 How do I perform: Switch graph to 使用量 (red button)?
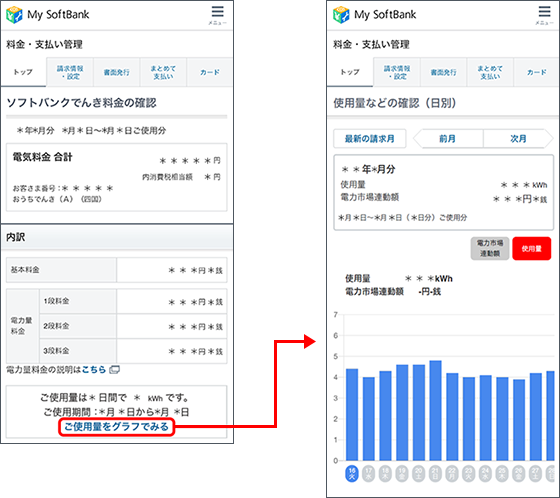click(531, 248)
